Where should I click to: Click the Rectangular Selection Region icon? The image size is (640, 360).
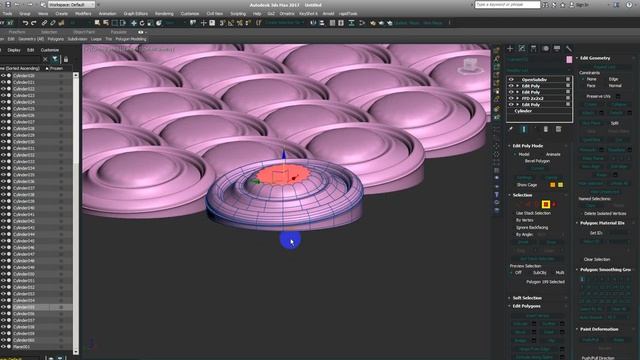click(115, 23)
